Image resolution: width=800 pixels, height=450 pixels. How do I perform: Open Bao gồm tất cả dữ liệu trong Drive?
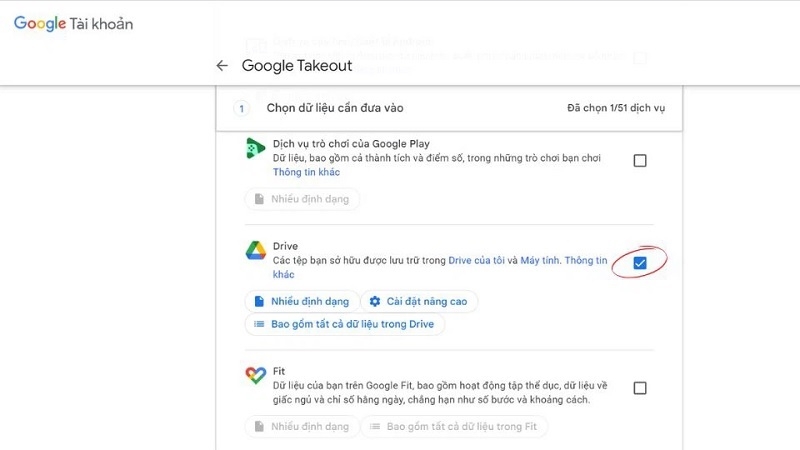pos(345,324)
